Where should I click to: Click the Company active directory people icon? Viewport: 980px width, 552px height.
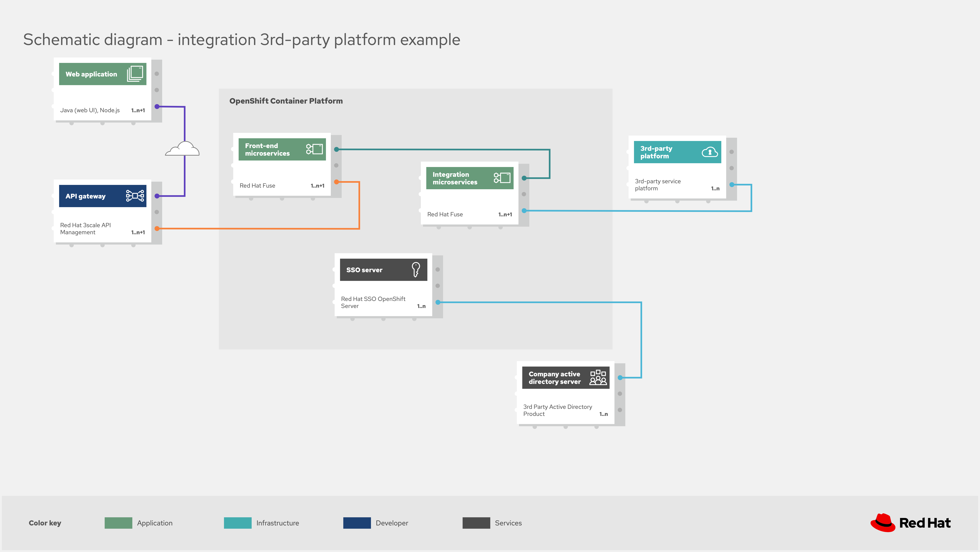click(598, 377)
